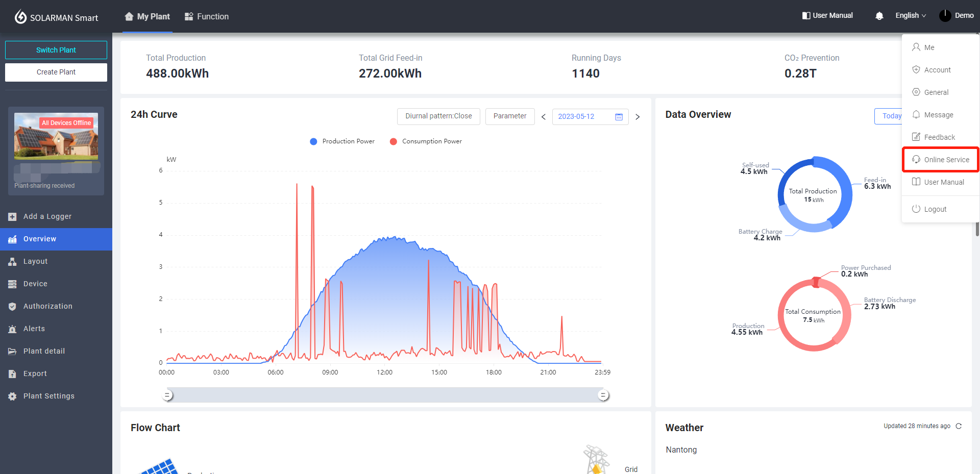Open the calendar date picker icon
Image resolution: width=980 pixels, height=474 pixels.
(x=619, y=117)
